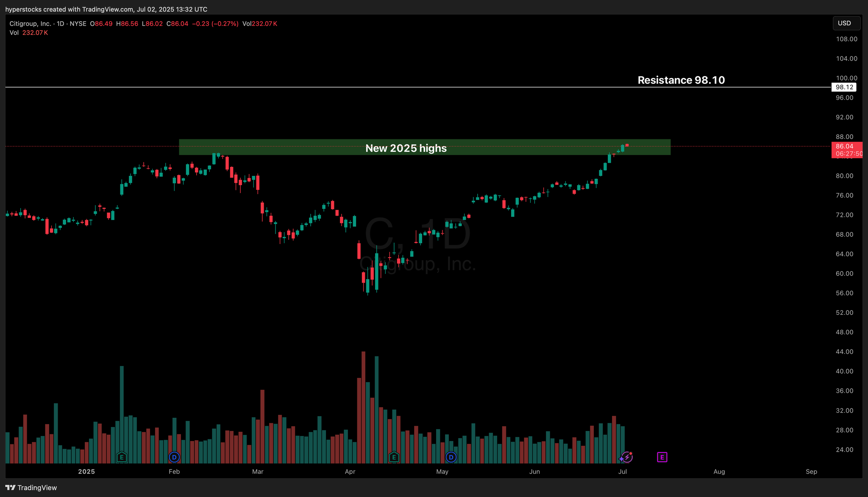Viewport: 868px width, 497px height.
Task: Click the Aug label on the time axis
Action: (719, 472)
